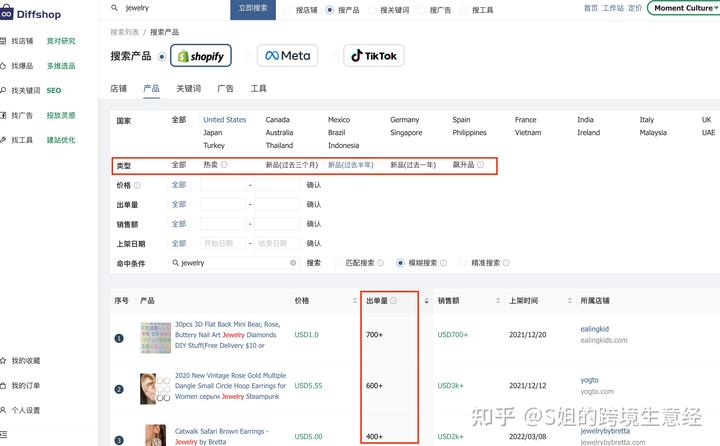Choose the Meta platform button
Viewport: 720px width, 446px height.
[x=287, y=56]
